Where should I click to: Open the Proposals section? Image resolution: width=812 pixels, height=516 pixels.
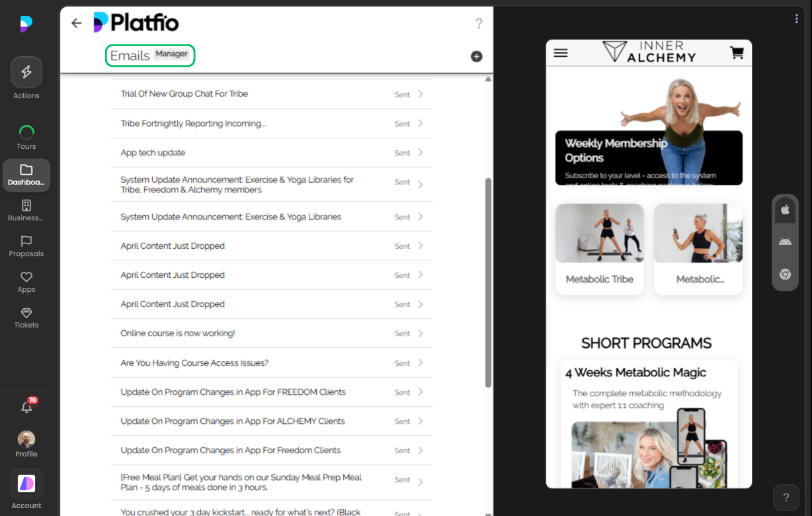[x=26, y=245]
